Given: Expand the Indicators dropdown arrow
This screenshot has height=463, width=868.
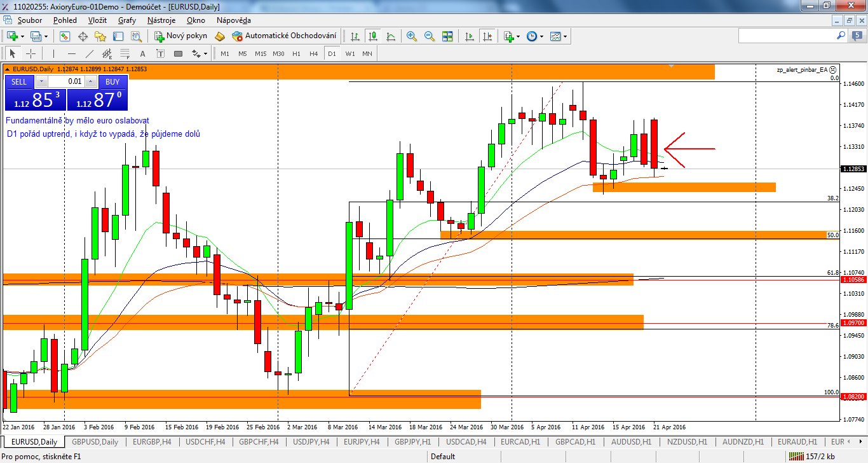Looking at the screenshot, I should pyautogui.click(x=519, y=36).
